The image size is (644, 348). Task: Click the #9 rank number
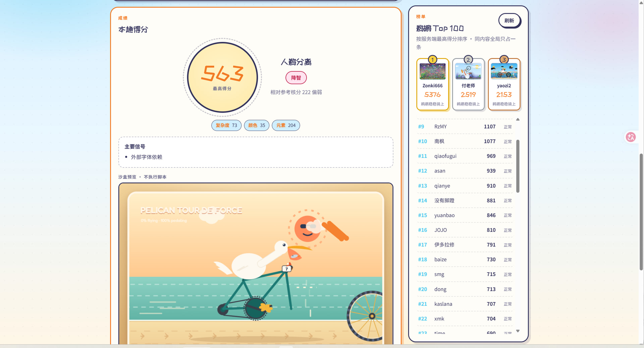click(x=421, y=127)
